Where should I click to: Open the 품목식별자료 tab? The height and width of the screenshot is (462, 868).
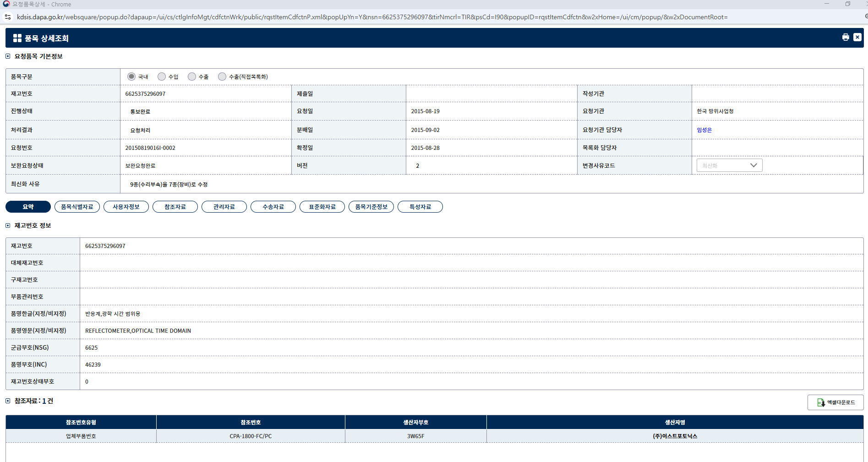(x=77, y=207)
